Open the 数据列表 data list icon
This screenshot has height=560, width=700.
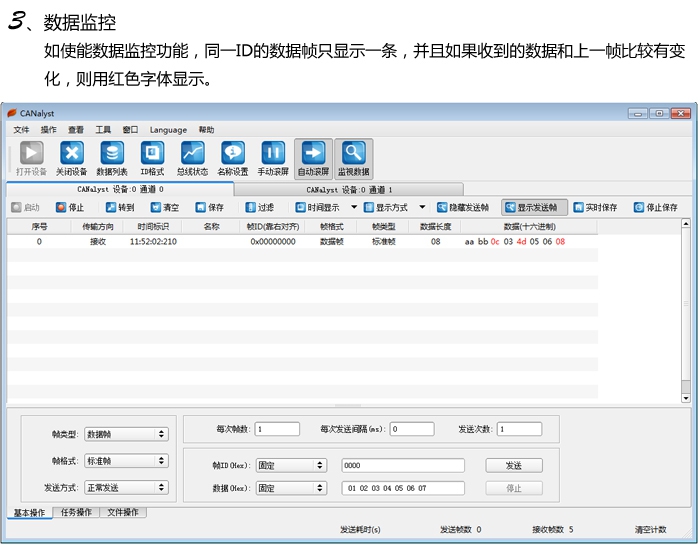click(x=111, y=157)
